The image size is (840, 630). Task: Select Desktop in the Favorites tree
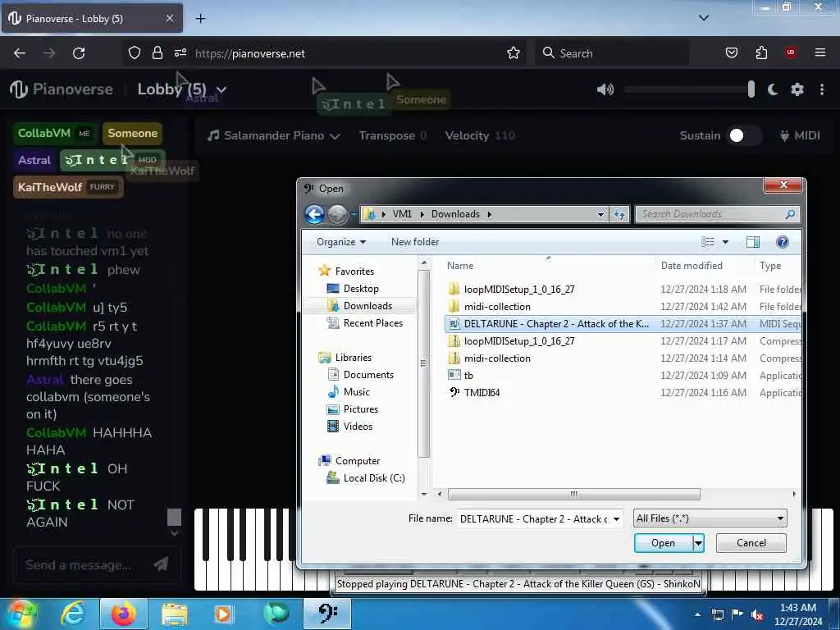361,289
